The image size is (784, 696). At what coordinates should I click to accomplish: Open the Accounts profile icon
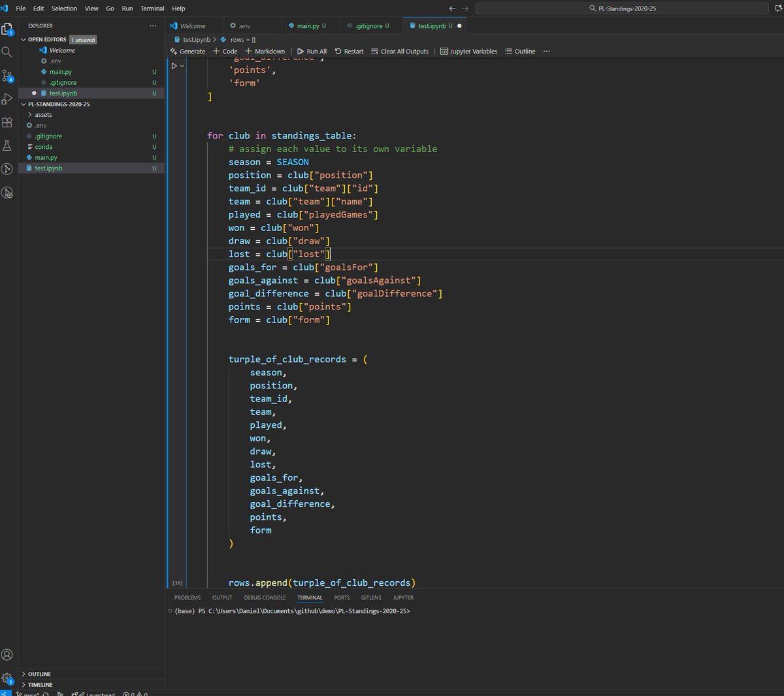[x=7, y=654]
